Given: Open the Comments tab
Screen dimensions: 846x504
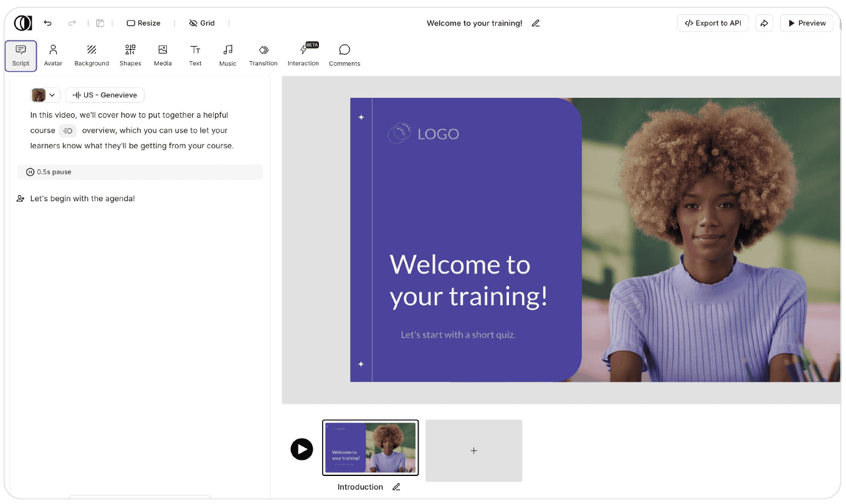Looking at the screenshot, I should tap(345, 55).
